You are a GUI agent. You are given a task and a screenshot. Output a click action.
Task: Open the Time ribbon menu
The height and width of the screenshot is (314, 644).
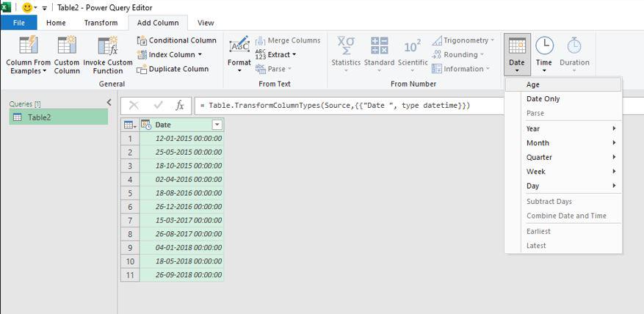click(x=544, y=54)
